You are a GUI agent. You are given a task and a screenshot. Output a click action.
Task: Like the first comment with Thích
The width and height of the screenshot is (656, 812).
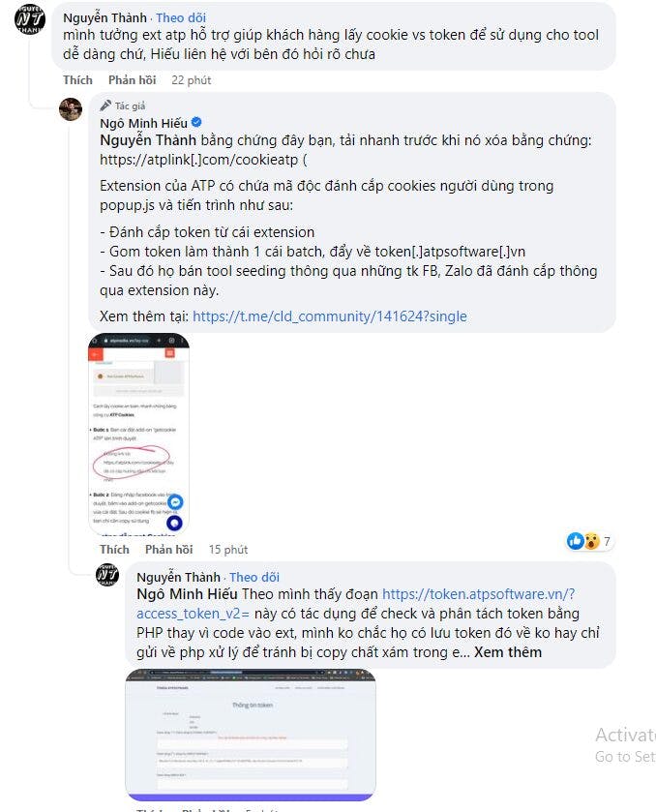coord(77,80)
